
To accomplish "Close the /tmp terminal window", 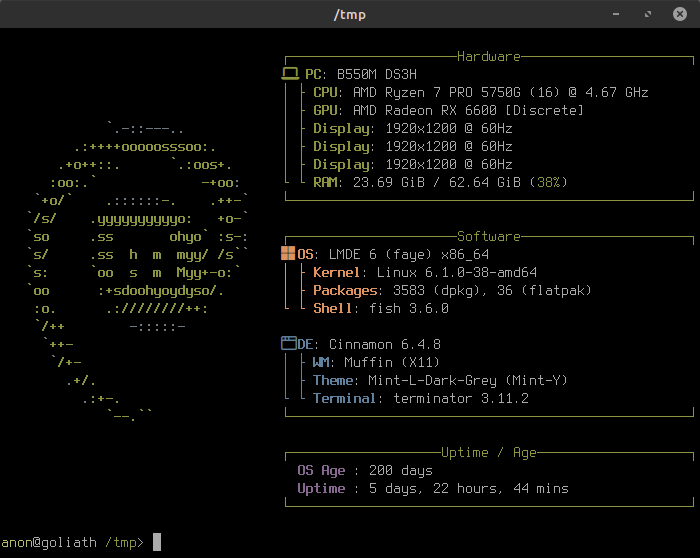I will [680, 14].
